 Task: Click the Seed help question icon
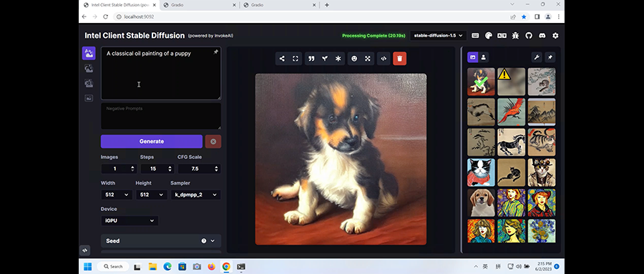pyautogui.click(x=204, y=241)
